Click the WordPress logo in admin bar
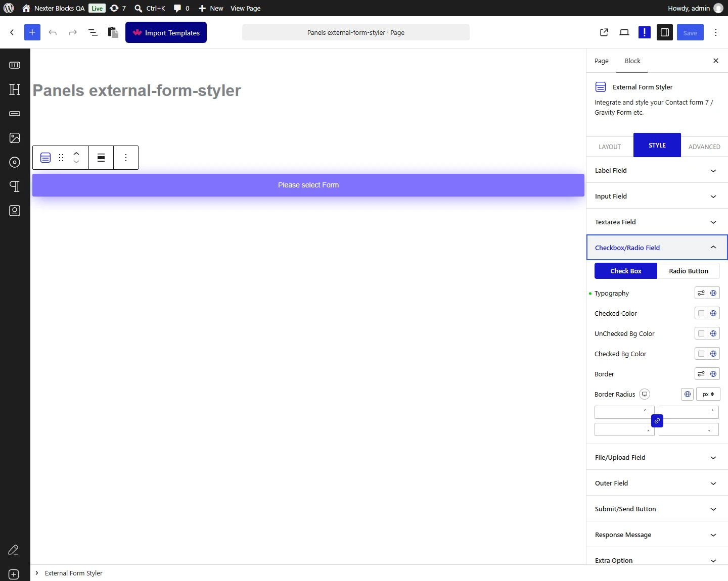Image resolution: width=728 pixels, height=581 pixels. click(x=9, y=8)
